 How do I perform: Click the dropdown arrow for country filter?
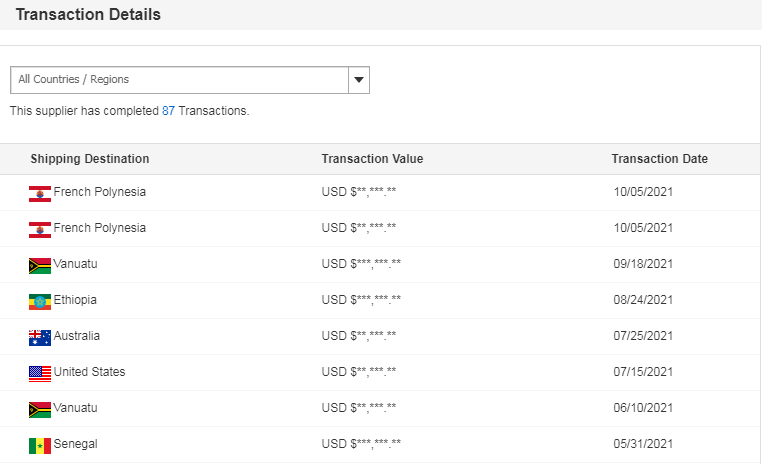point(359,80)
